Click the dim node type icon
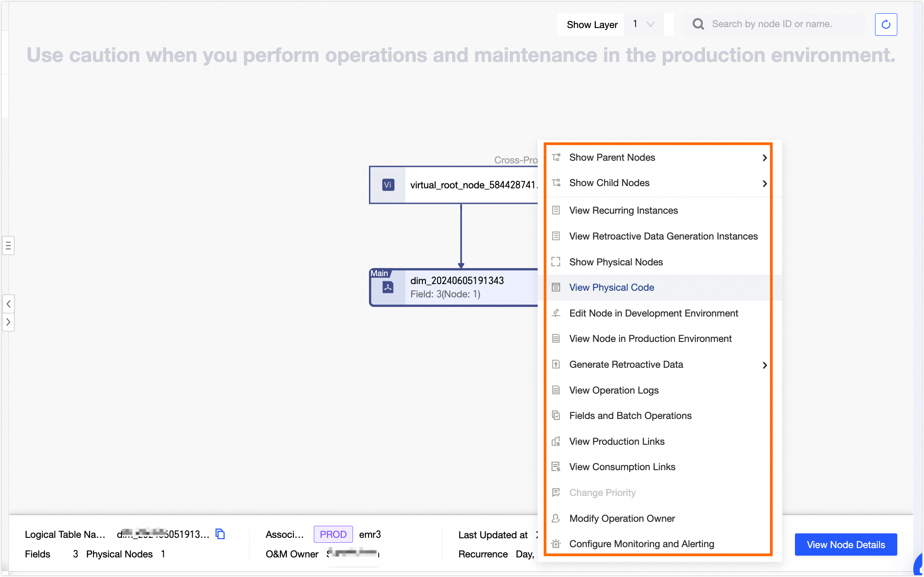This screenshot has height=577, width=924. pos(388,287)
